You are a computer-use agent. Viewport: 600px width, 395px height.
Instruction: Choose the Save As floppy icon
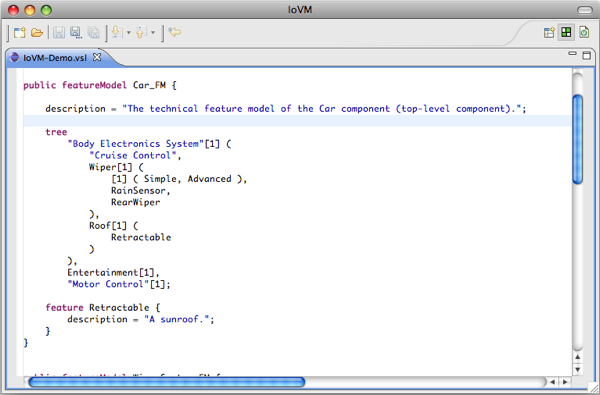pos(76,33)
